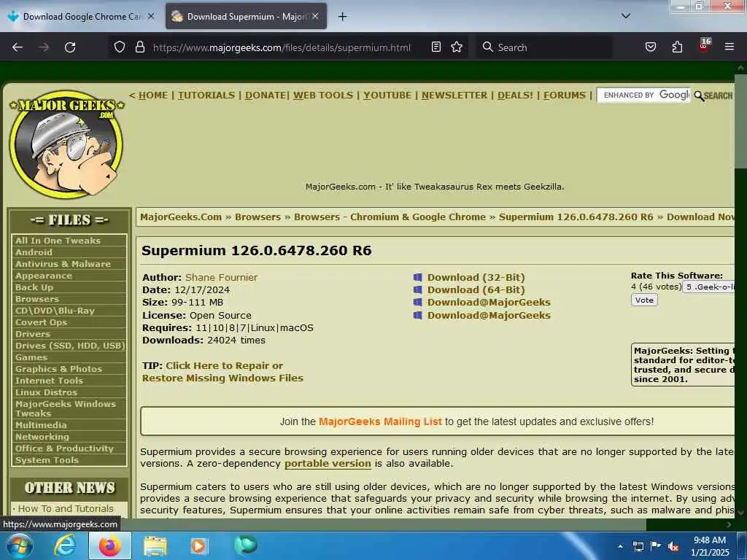Open the portable version link
747x560 pixels.
click(328, 463)
